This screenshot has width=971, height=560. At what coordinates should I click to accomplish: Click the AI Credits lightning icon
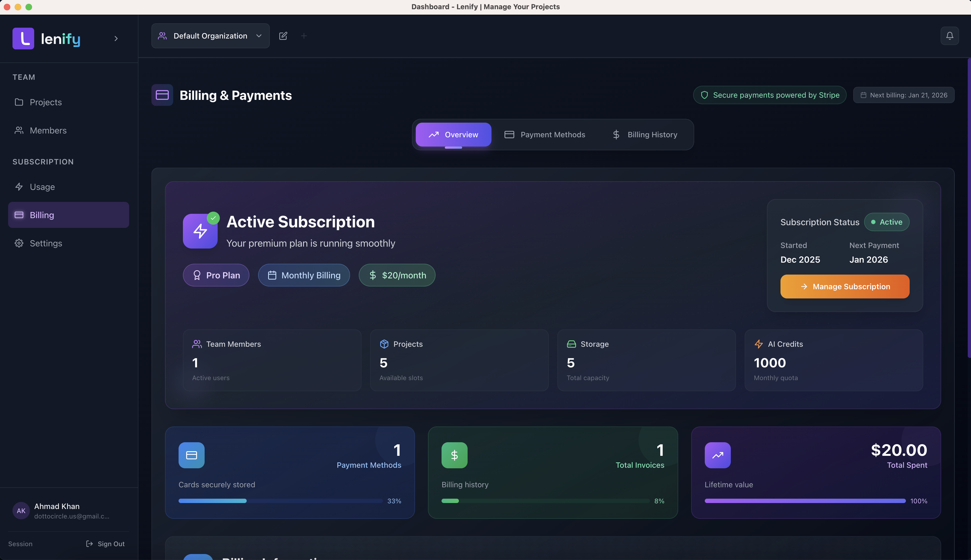click(759, 344)
